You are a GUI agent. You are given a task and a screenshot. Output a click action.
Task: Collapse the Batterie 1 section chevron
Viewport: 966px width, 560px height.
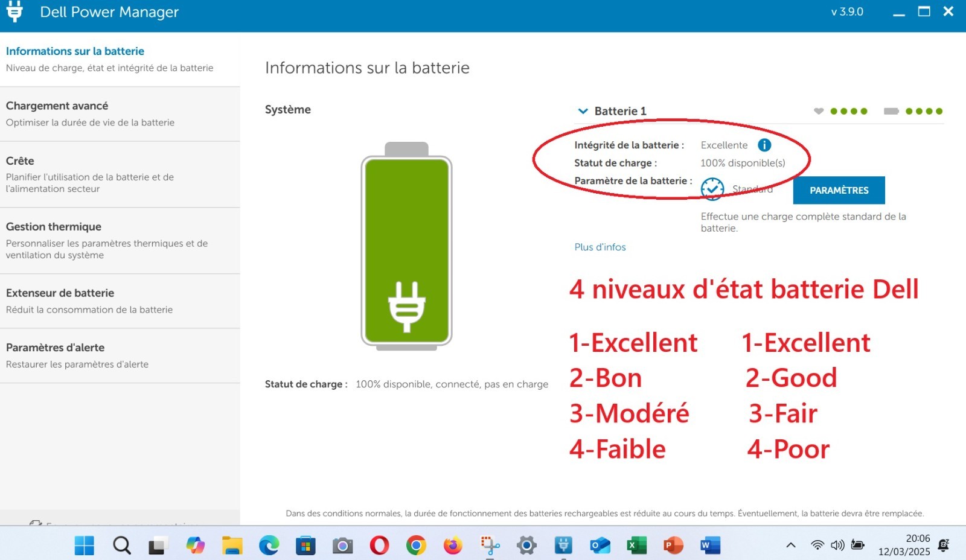(583, 111)
